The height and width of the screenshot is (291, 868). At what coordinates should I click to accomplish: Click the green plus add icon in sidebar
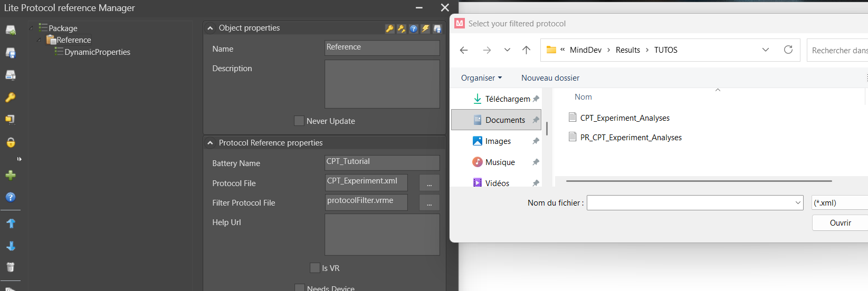[11, 175]
